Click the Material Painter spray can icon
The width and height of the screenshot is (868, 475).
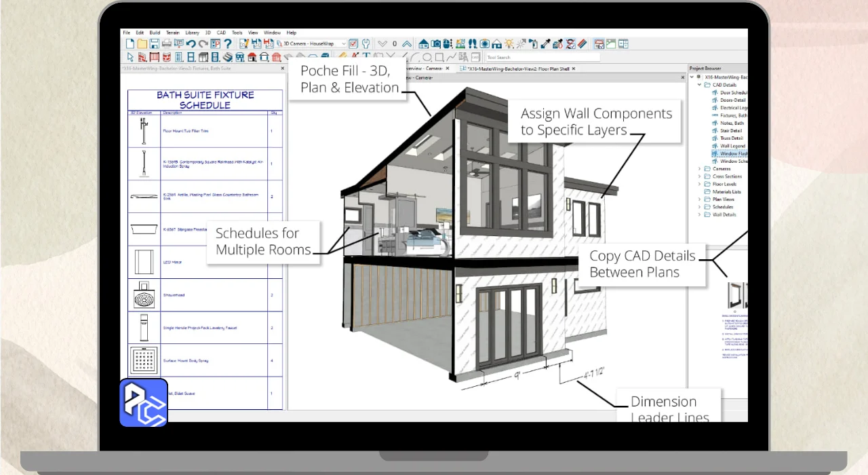pyautogui.click(x=534, y=43)
